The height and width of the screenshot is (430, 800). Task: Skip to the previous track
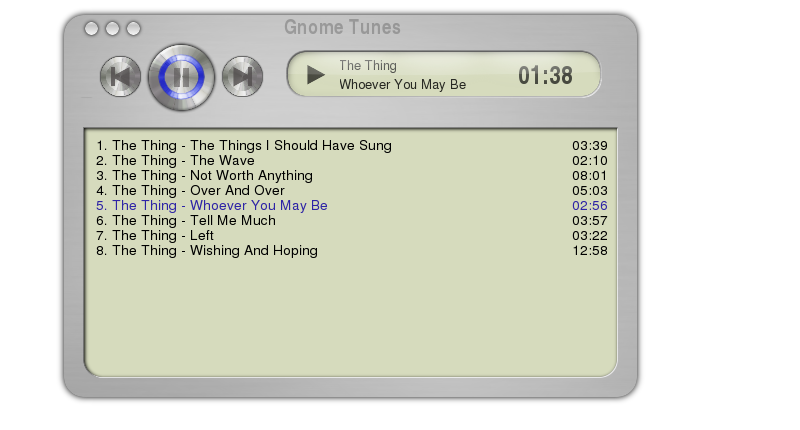pyautogui.click(x=120, y=77)
